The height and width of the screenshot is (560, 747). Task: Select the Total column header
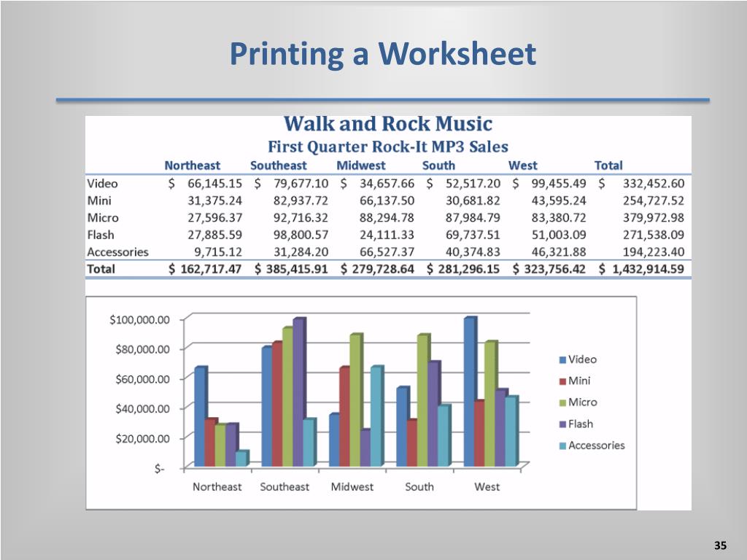click(x=608, y=166)
